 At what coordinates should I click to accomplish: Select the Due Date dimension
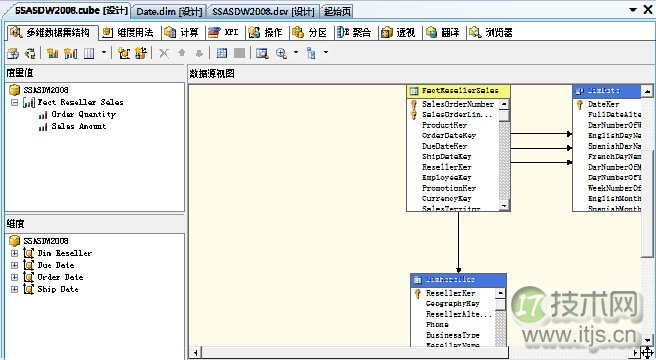coord(56,265)
